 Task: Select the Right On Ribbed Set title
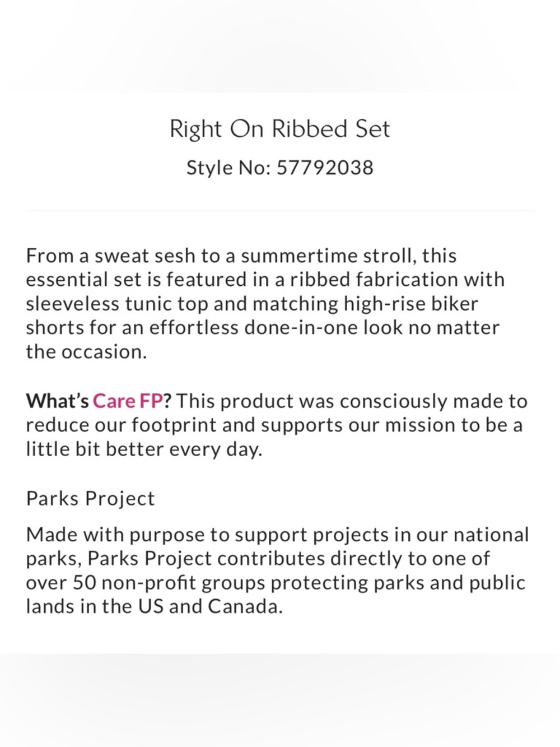coord(279,129)
